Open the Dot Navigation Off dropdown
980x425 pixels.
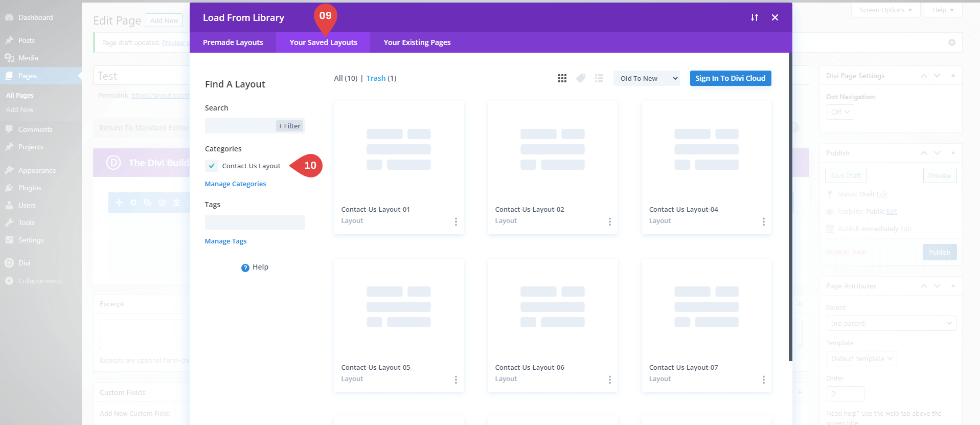pos(840,112)
